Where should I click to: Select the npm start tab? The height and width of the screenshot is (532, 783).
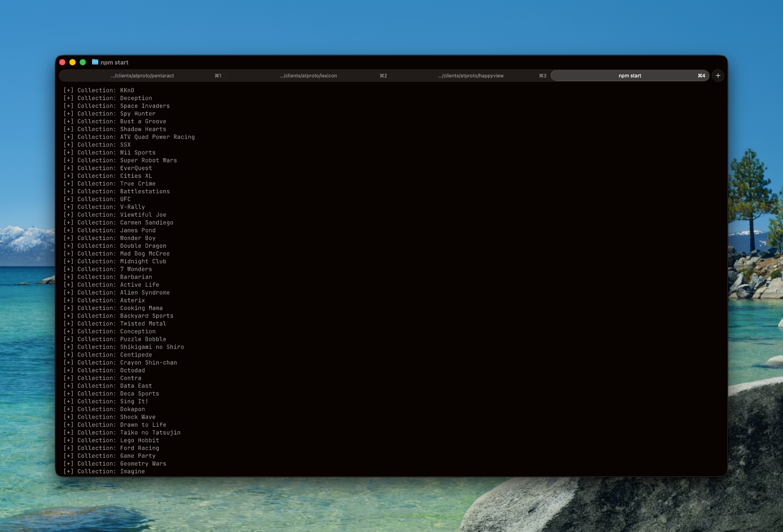click(630, 76)
